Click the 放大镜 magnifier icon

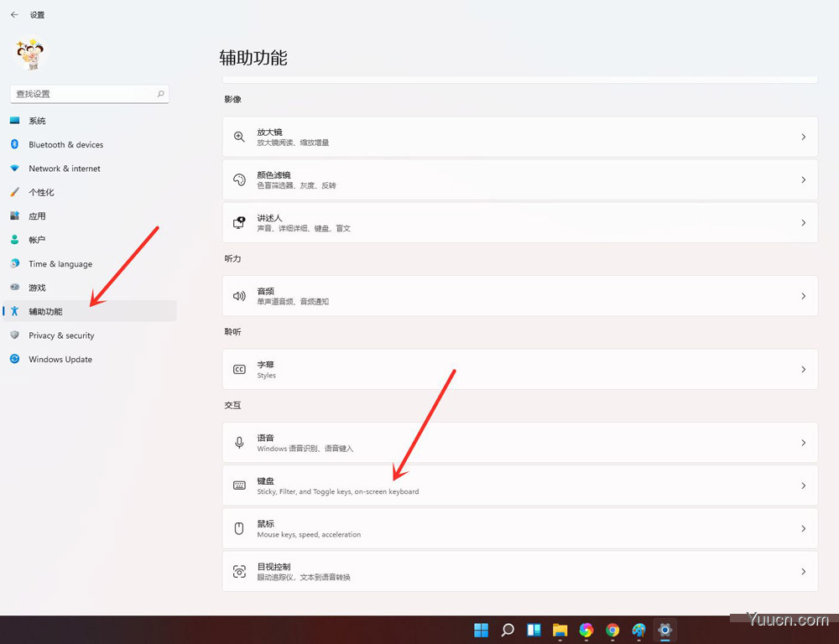coord(239,137)
